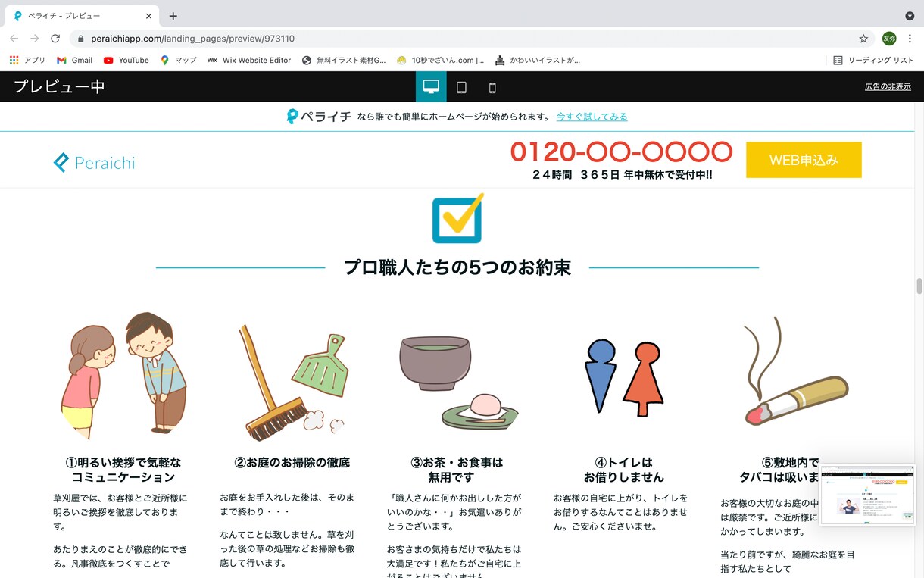This screenshot has width=924, height=578.
Task: Switch to desktop preview mode
Action: pyautogui.click(x=431, y=87)
